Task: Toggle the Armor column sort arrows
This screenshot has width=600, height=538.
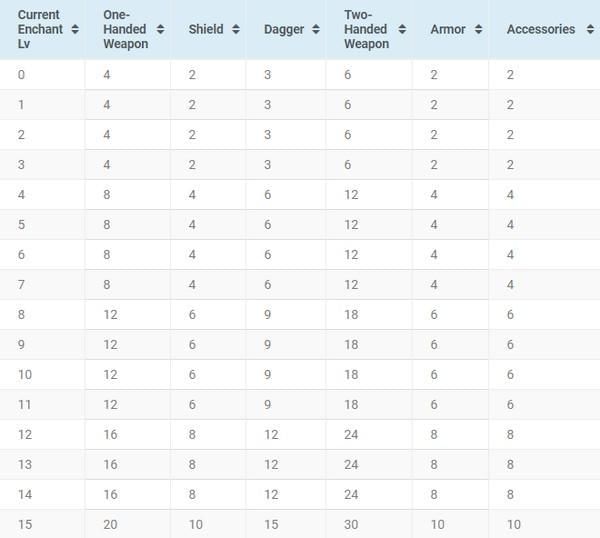Action: coord(477,30)
